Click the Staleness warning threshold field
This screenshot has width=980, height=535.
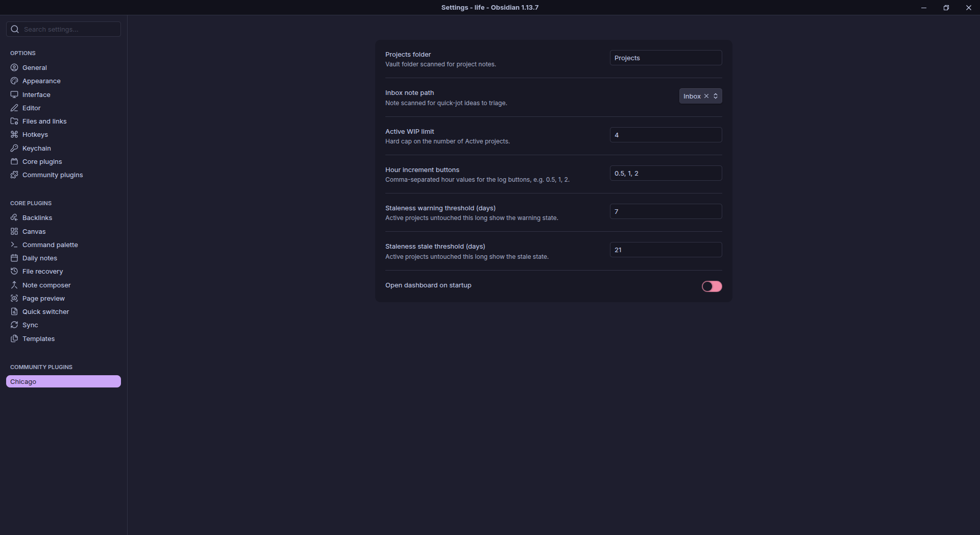point(666,211)
